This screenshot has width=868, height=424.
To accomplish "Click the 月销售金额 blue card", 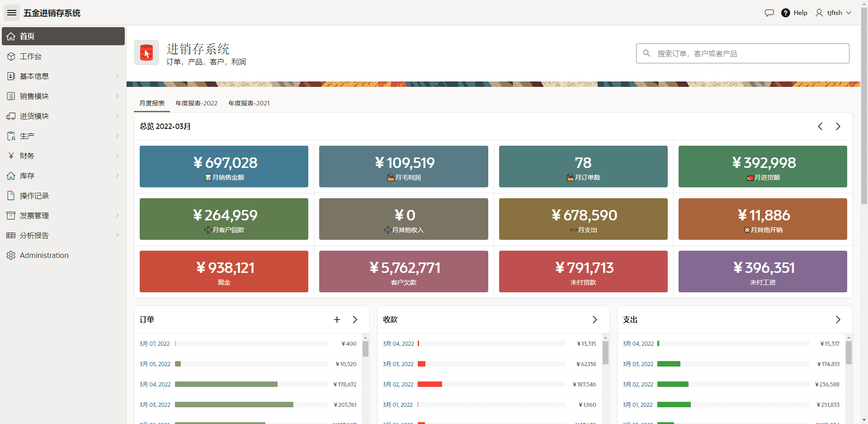I will pos(224,167).
